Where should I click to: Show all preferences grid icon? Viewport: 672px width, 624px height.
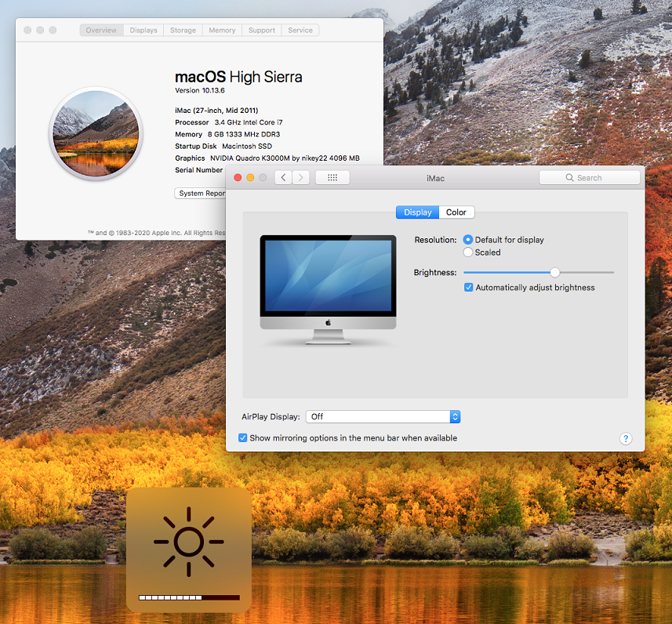tap(332, 177)
